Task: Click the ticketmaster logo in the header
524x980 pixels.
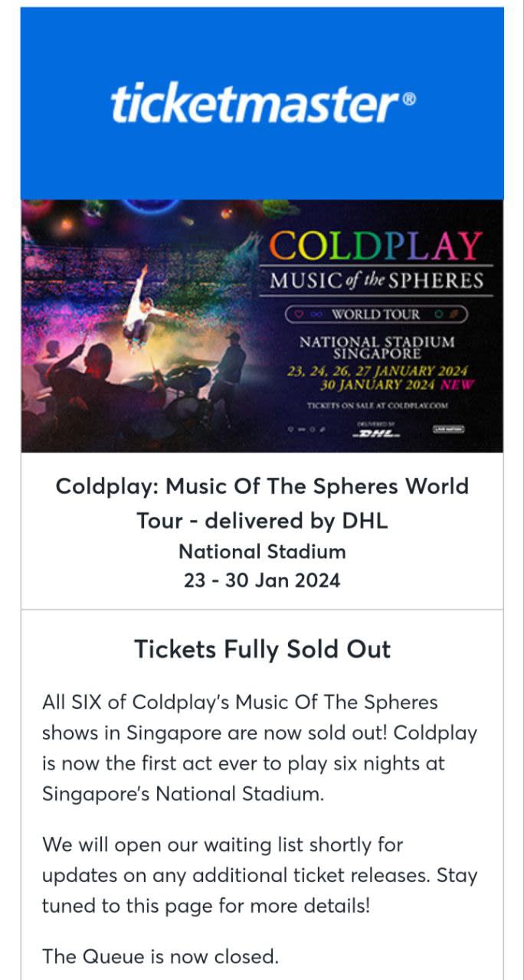Action: click(x=256, y=105)
